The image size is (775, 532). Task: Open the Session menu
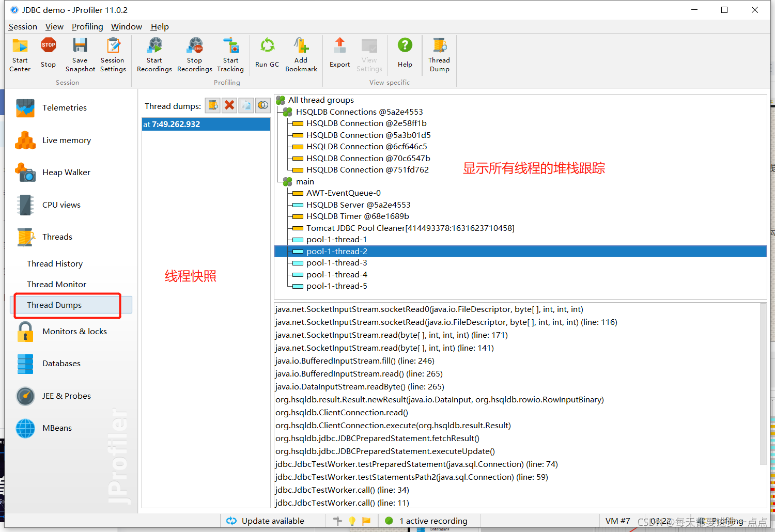pos(23,27)
